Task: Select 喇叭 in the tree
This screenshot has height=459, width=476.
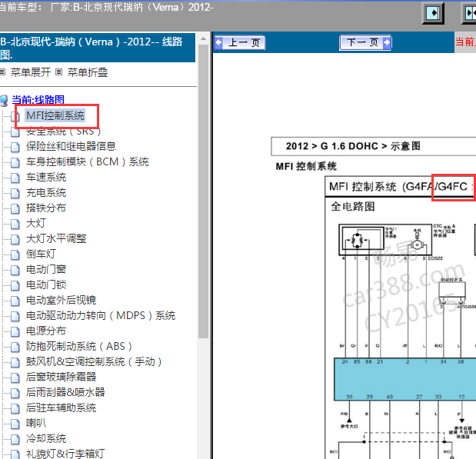Action: [x=36, y=423]
